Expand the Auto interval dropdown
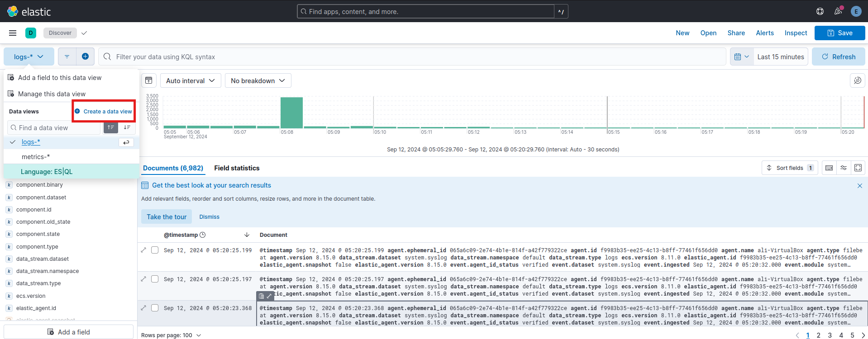 [191, 80]
